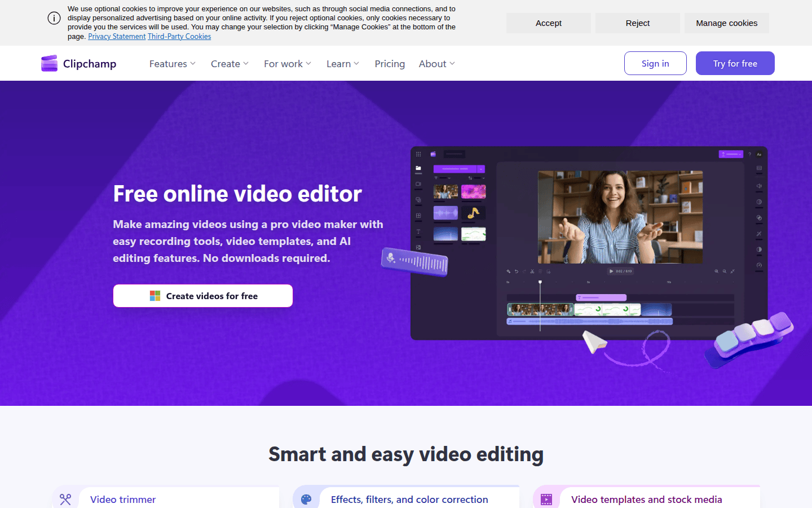
Task: Open Video templates and stock media
Action: coord(646,500)
